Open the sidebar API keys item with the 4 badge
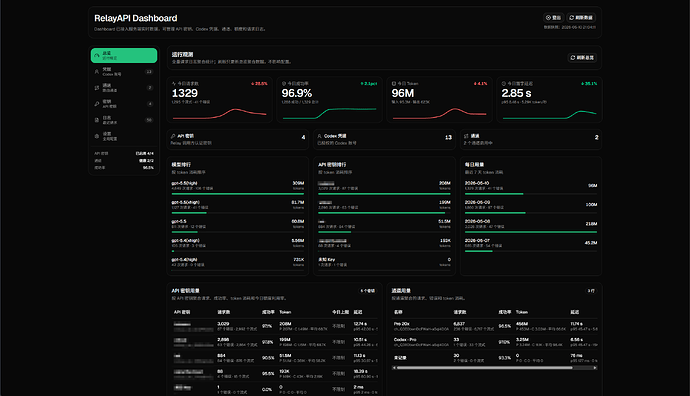Screen dimensions: 690x396 (124, 104)
